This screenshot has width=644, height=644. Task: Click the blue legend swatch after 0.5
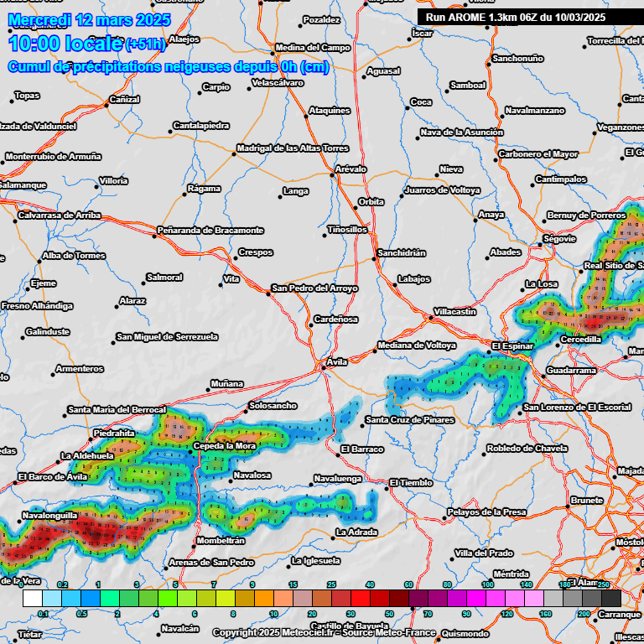click(91, 599)
